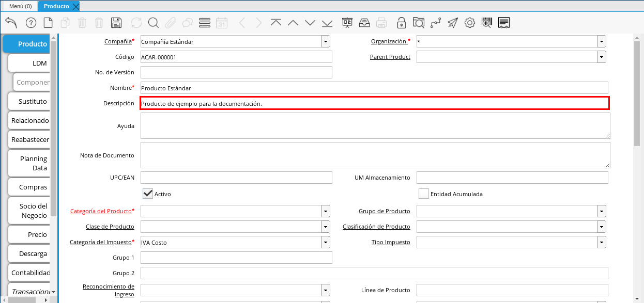Click the Print printer icon
This screenshot has width=644, height=303.
[381, 23]
